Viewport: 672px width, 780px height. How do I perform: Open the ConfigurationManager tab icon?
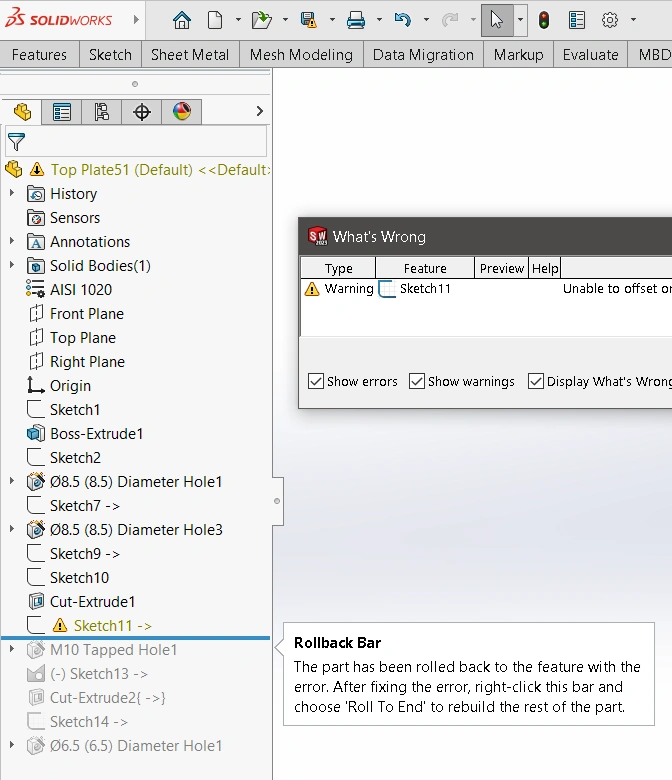tap(101, 112)
